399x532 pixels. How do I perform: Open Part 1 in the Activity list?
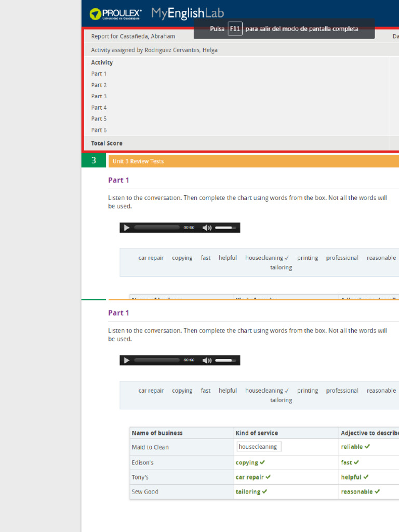(x=99, y=74)
